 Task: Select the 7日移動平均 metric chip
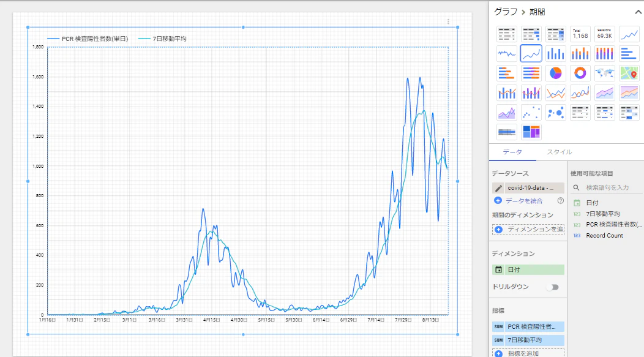click(528, 340)
